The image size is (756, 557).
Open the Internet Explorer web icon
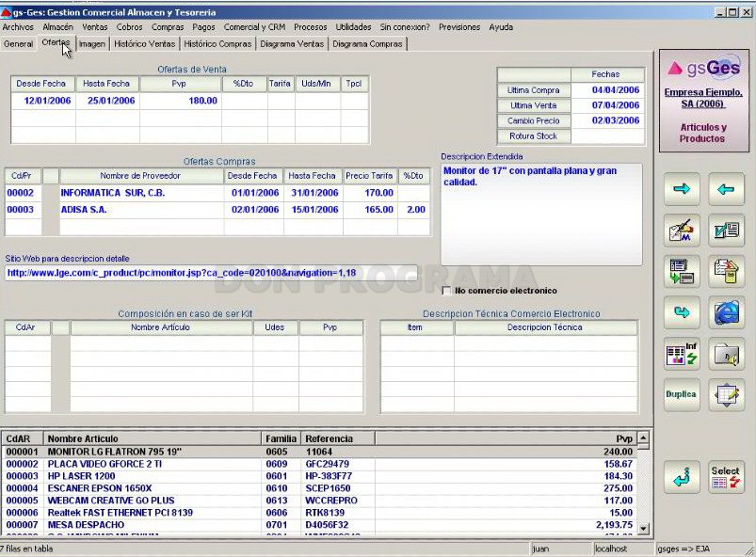pos(726,312)
